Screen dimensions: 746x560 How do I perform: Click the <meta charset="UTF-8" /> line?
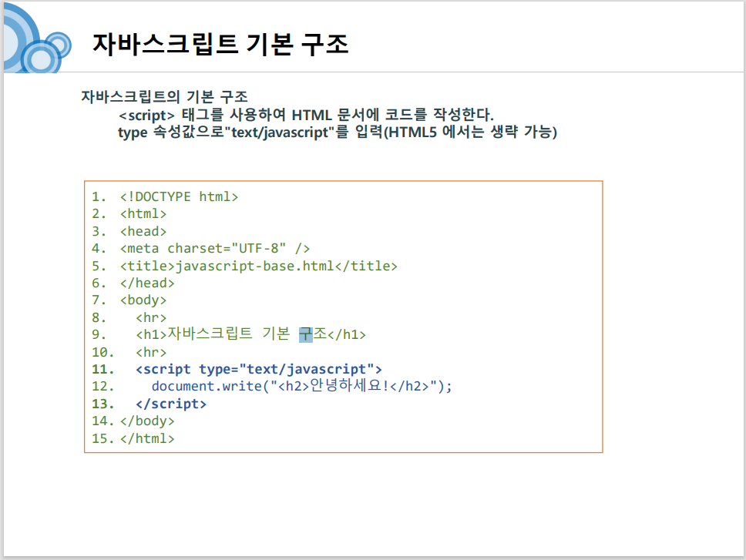pyautogui.click(x=215, y=249)
